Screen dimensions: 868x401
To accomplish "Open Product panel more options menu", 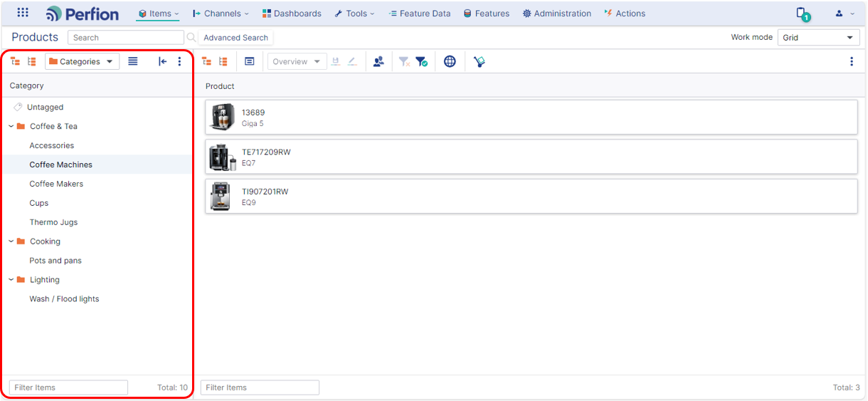I will (x=852, y=61).
